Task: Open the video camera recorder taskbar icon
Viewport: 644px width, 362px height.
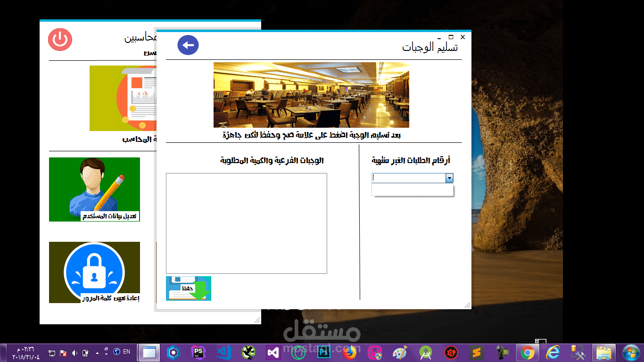Action: (502, 352)
